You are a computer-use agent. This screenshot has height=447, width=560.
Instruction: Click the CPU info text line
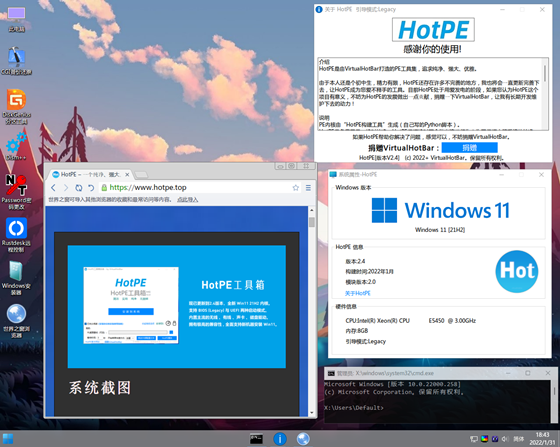pyautogui.click(x=410, y=321)
